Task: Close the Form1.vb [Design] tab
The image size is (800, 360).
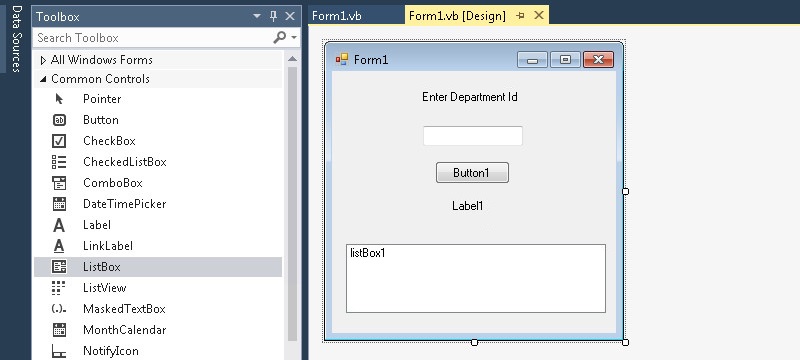Action: click(x=538, y=16)
